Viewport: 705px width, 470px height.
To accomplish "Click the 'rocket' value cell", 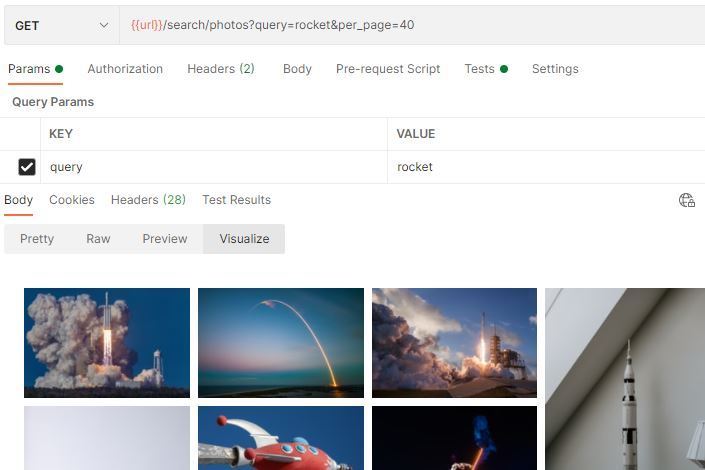I will [x=546, y=167].
